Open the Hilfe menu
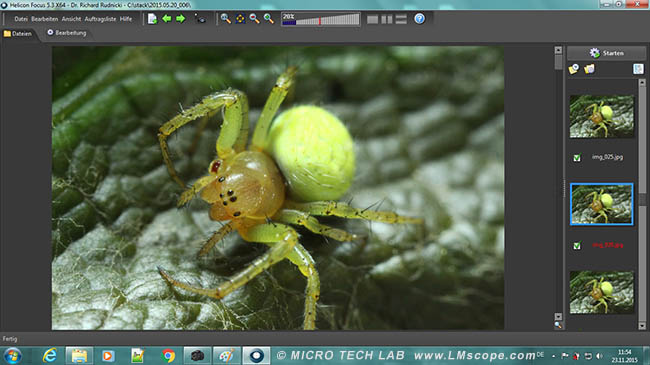The width and height of the screenshot is (650, 365). (126, 19)
